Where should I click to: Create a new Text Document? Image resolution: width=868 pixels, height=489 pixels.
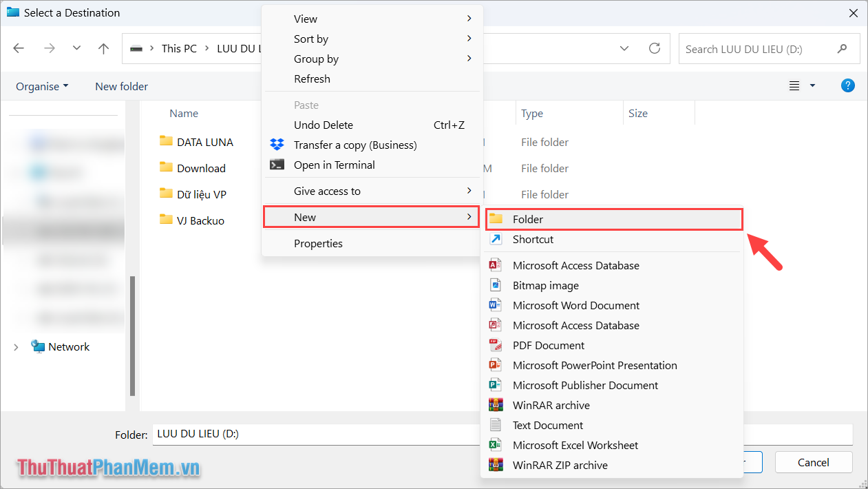612,425
